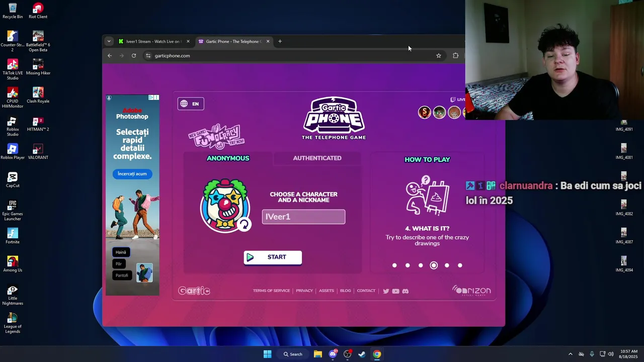Image resolution: width=644 pixels, height=362 pixels.
Task: Open TikTok LIVE Studio shortcut
Action: (x=13, y=69)
